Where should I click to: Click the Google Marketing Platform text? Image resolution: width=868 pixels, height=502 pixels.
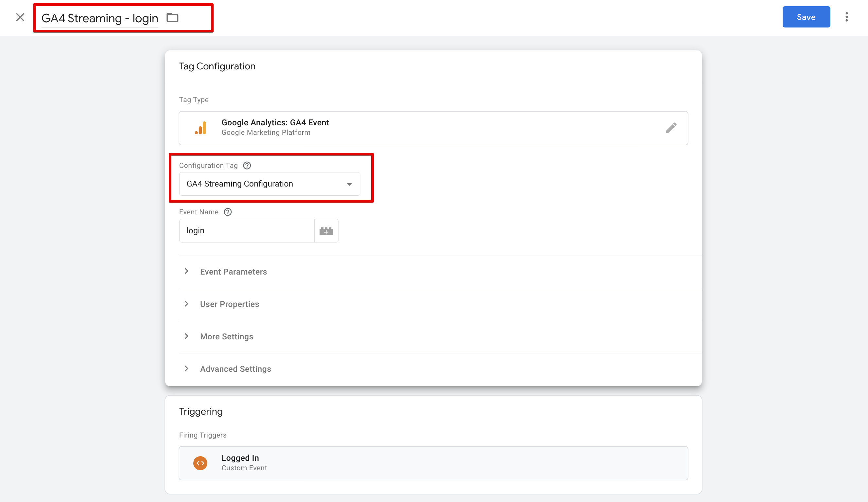(266, 132)
